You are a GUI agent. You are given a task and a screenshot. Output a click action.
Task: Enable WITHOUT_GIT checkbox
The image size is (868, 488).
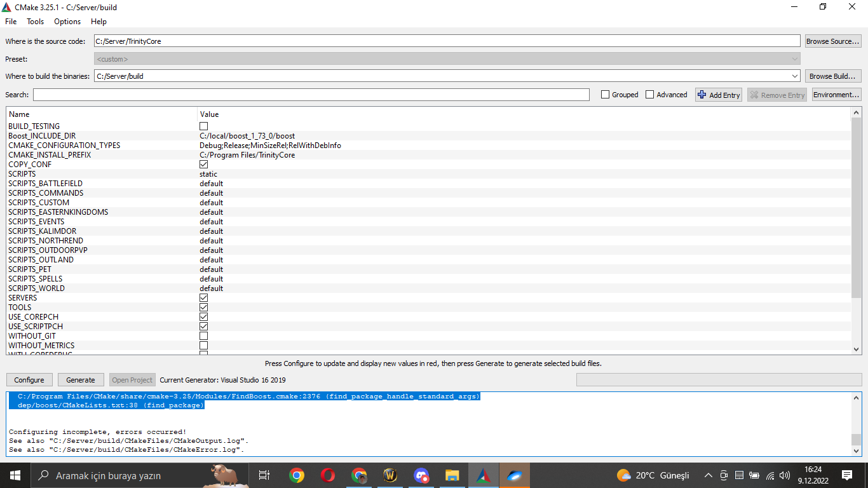tap(204, 336)
